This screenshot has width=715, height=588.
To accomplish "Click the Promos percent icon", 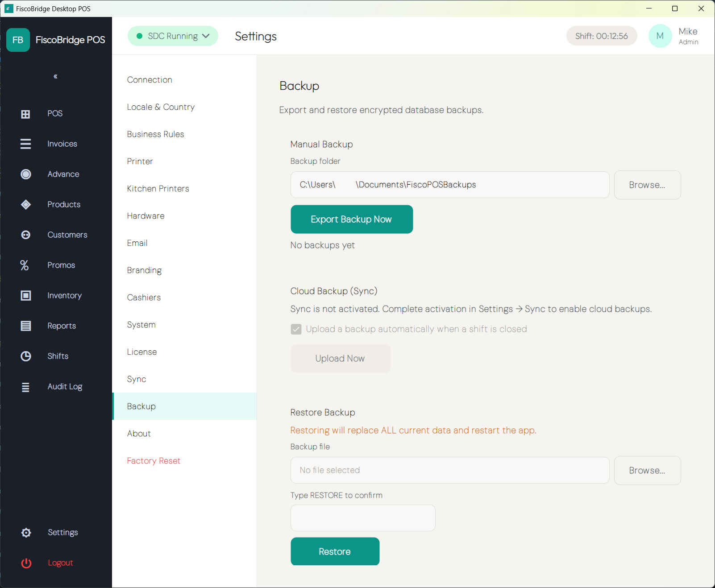I will click(x=25, y=265).
